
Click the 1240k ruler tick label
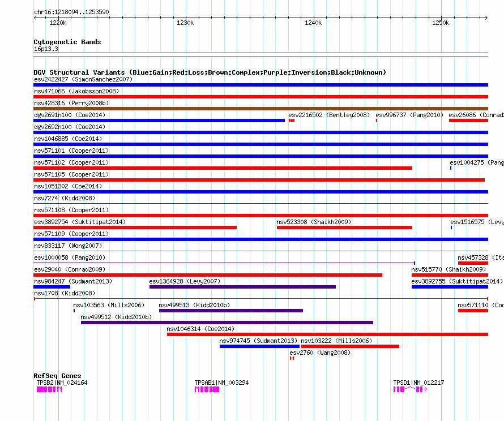click(313, 23)
